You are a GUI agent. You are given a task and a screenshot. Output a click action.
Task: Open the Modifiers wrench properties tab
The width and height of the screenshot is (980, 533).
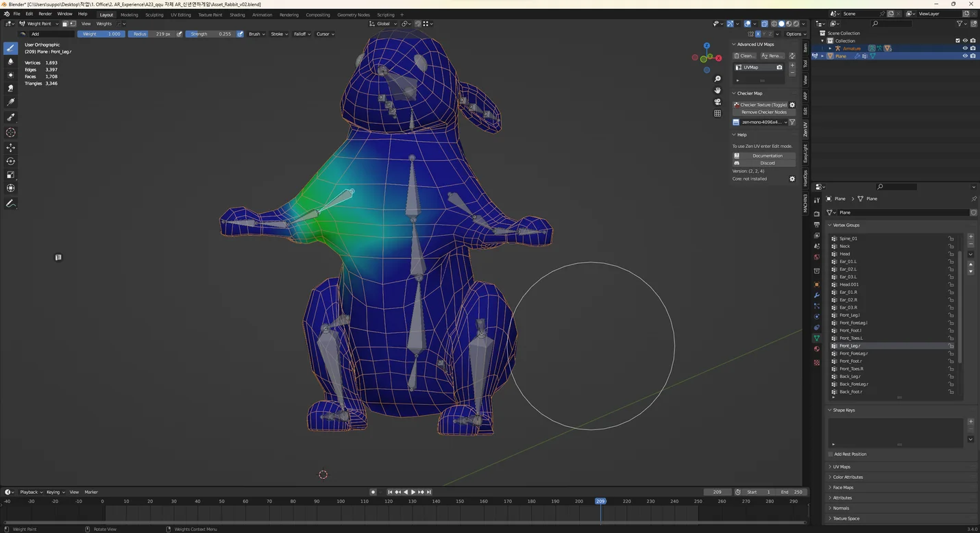(x=816, y=295)
